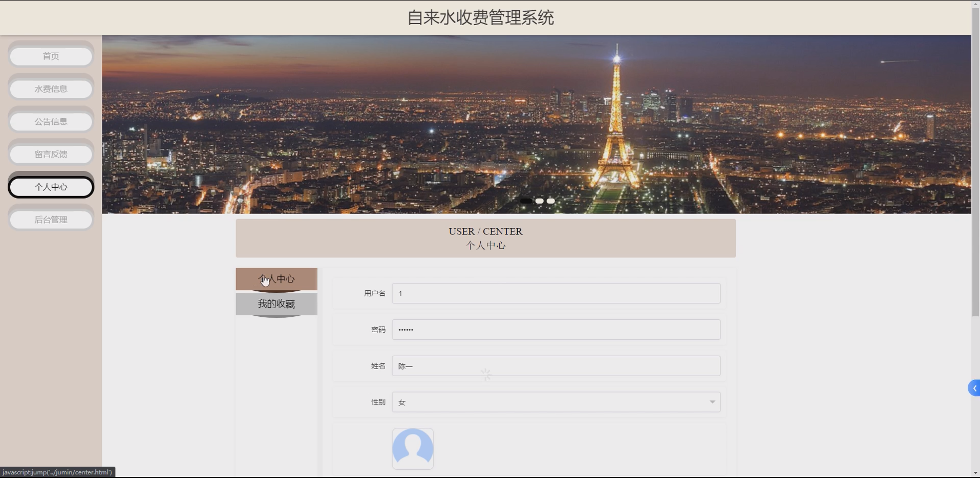Open the 首页 sidebar item

click(51, 56)
